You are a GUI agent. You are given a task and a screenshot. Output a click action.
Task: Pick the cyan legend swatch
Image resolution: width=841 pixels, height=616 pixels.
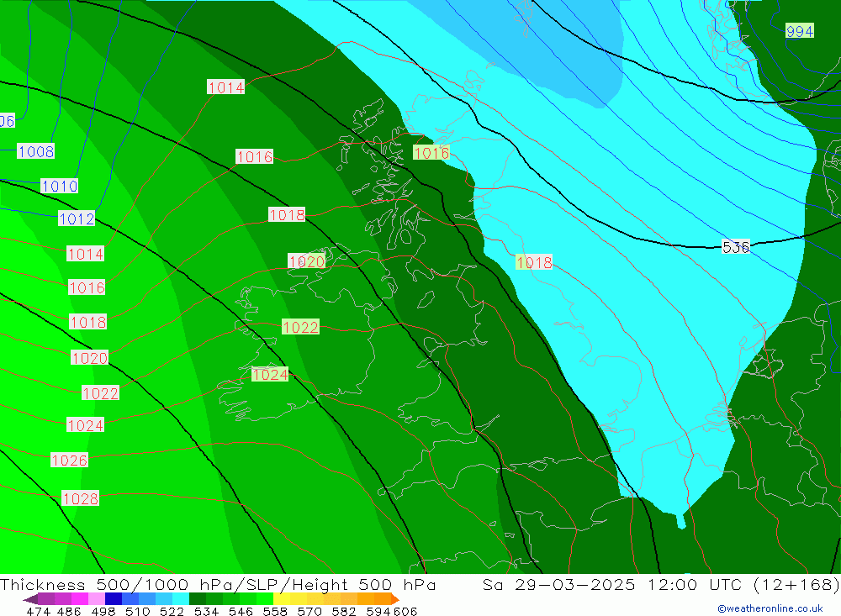(179, 599)
